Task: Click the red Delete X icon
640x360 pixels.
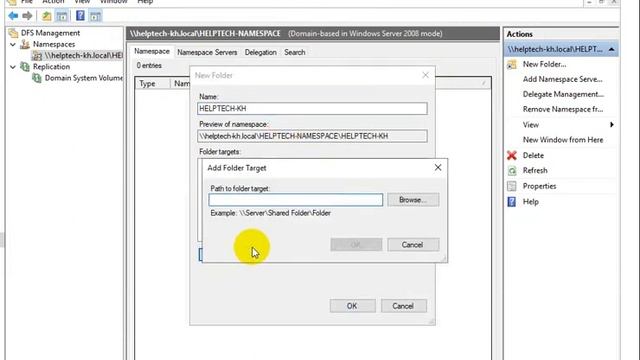Action: tap(512, 156)
